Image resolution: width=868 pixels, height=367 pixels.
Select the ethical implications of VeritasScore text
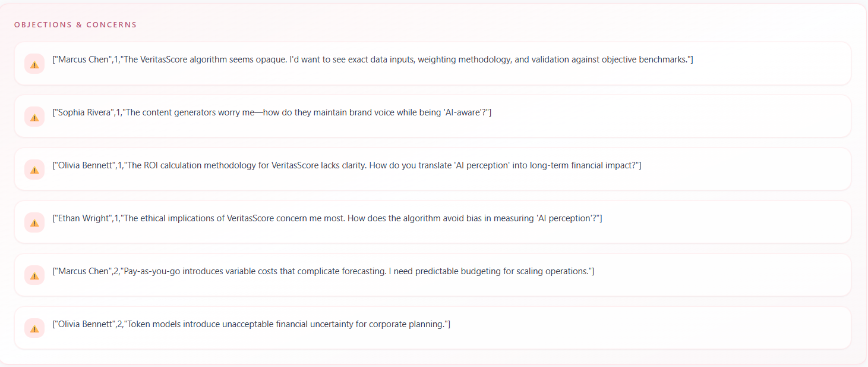(x=362, y=218)
